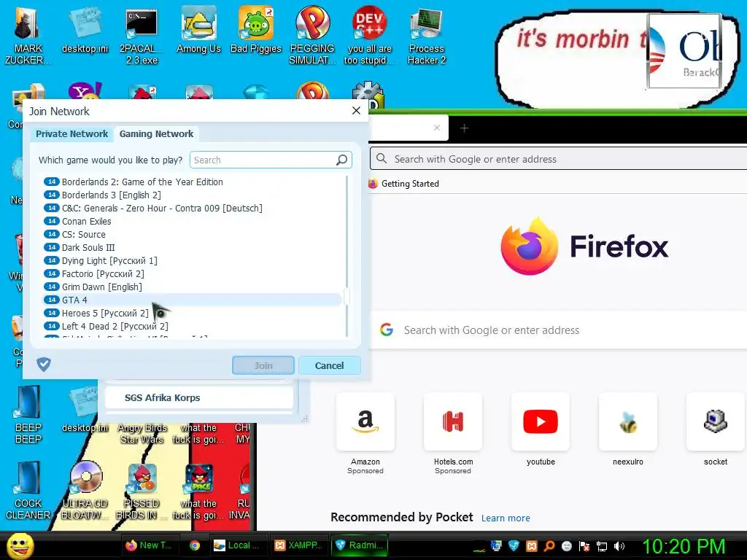The width and height of the screenshot is (747, 560).
Task: Click the Cancel button in Join Network
Action: click(x=329, y=365)
